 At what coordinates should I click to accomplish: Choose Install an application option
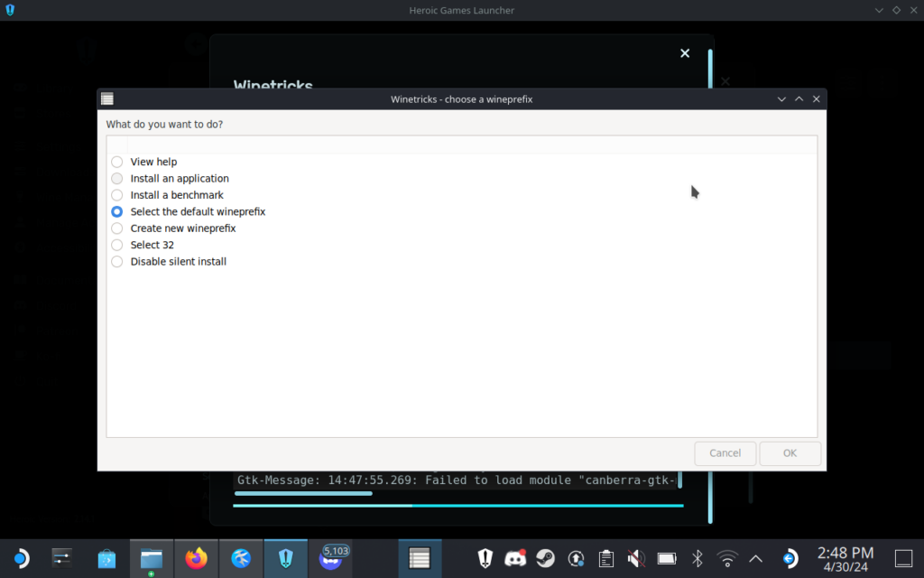tap(116, 178)
